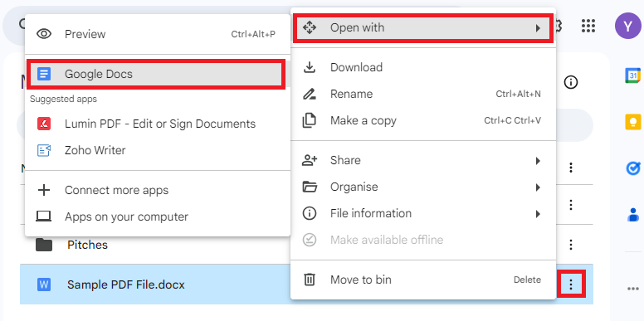
Task: Open the purple Y account avatar
Action: pos(627,26)
